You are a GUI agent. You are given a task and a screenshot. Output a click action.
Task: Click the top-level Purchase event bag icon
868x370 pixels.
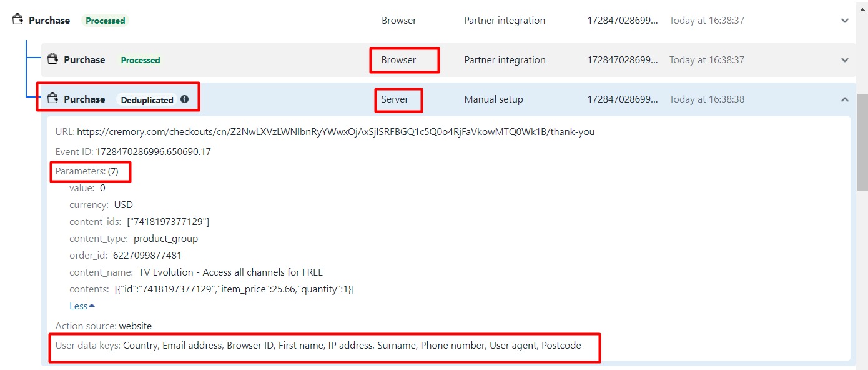(x=18, y=20)
